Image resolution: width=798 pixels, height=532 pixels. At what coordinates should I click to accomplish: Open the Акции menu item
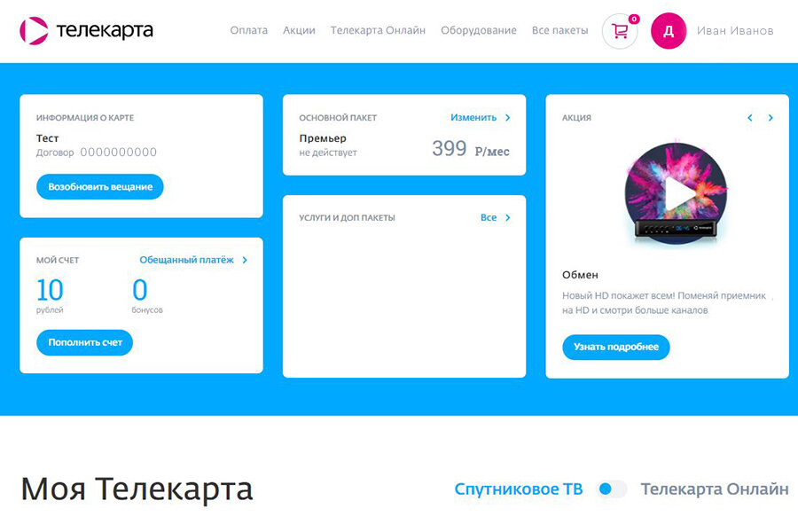(x=299, y=30)
